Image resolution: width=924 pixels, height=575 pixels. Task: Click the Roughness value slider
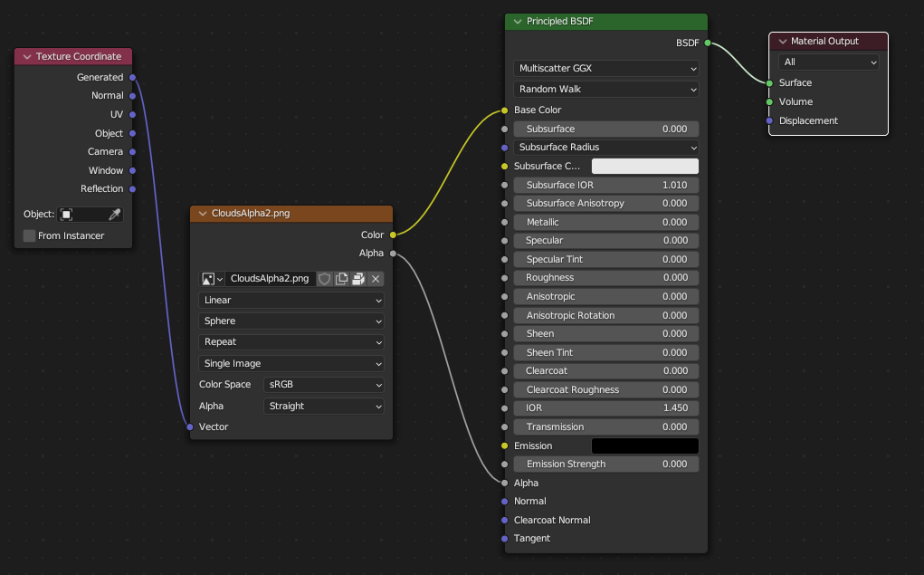606,278
